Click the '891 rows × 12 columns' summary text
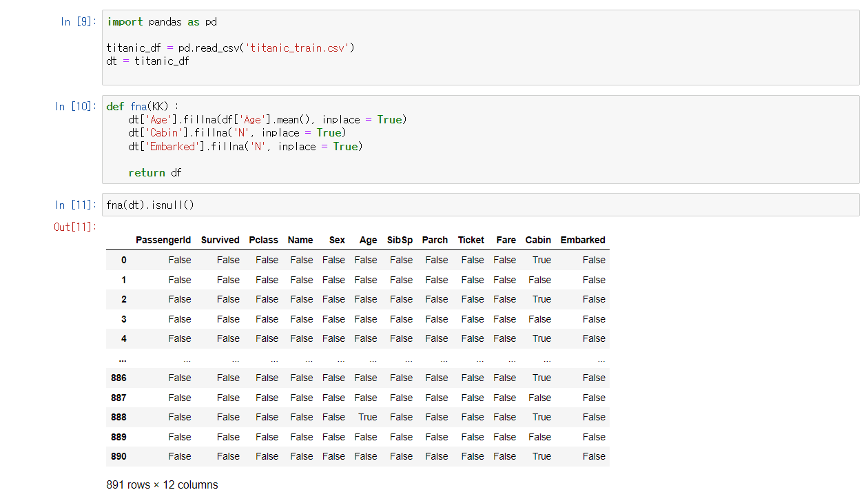The height and width of the screenshot is (501, 868). click(x=162, y=485)
